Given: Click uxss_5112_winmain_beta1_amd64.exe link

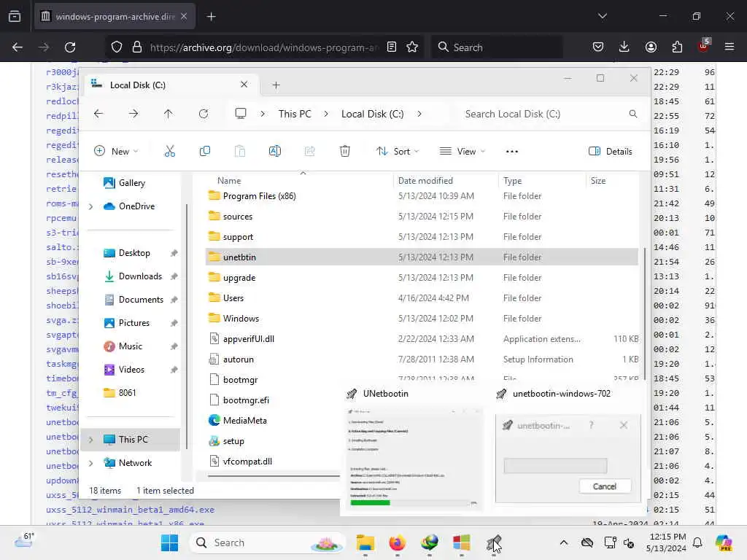Looking at the screenshot, I should pos(130,510).
